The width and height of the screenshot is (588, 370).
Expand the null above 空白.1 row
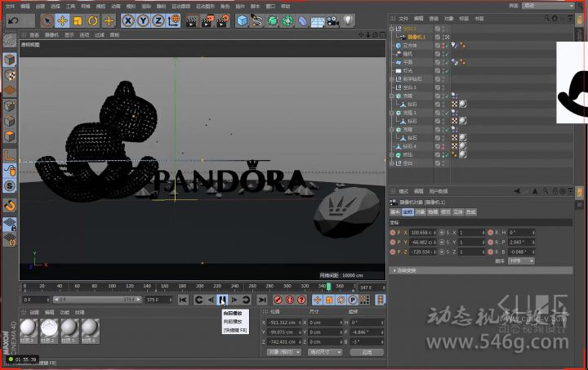[x=392, y=79]
